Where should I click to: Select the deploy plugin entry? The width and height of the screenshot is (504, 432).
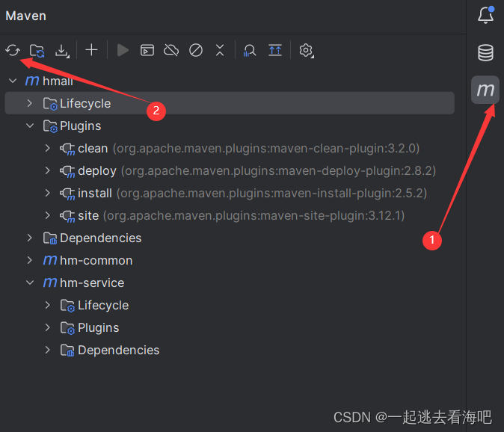(x=230, y=170)
